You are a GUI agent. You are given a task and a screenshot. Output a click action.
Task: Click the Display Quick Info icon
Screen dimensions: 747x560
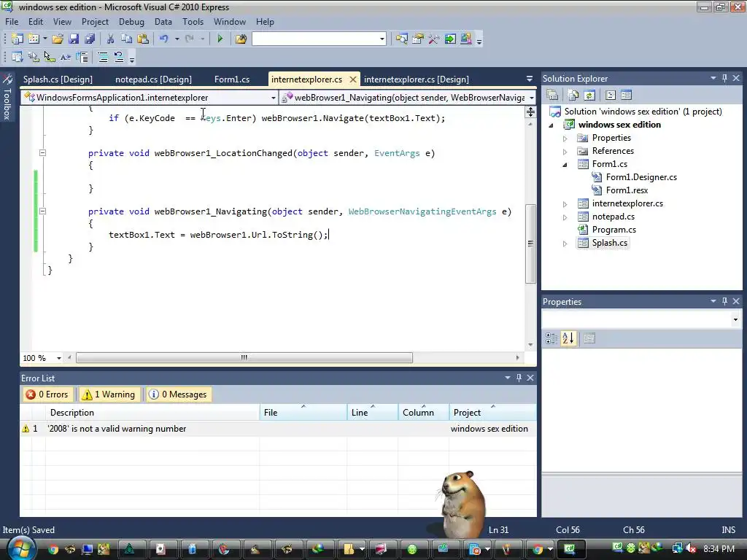[x=50, y=58]
